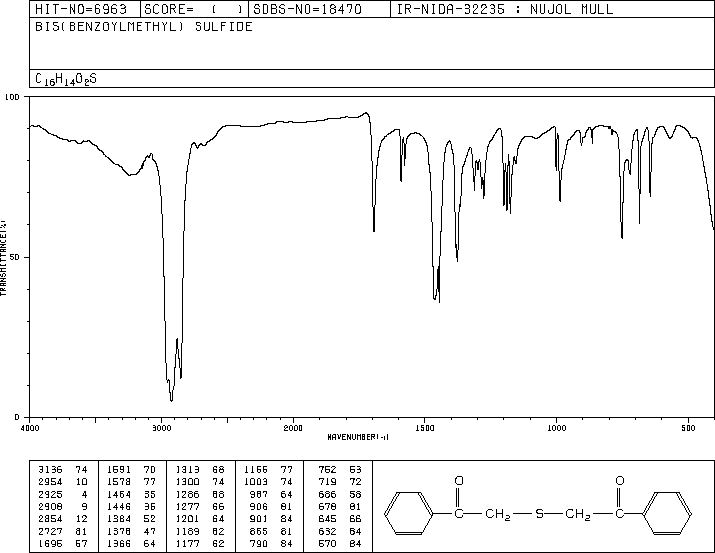Click the 500 wavenumber axis label
715x553 pixels.
point(688,428)
